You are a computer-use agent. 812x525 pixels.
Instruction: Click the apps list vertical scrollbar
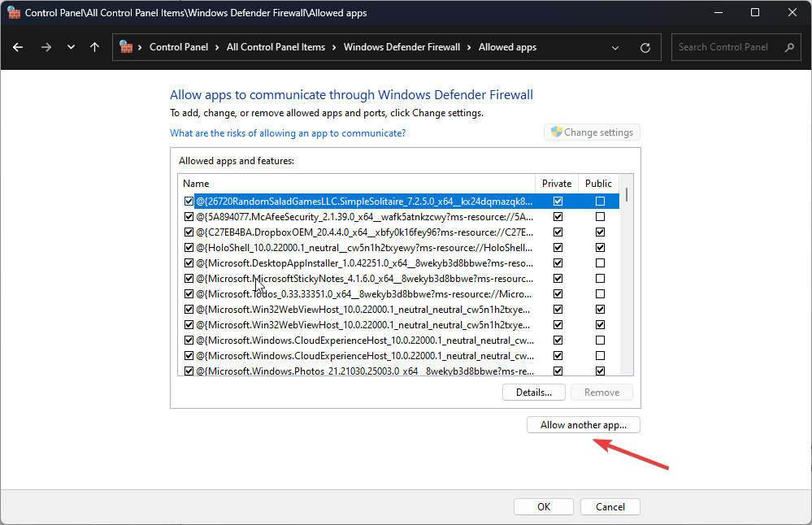click(x=627, y=275)
